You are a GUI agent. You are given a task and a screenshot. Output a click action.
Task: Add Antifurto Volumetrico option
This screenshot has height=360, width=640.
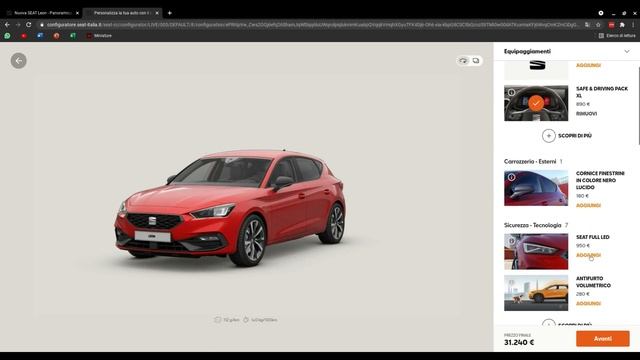(588, 304)
